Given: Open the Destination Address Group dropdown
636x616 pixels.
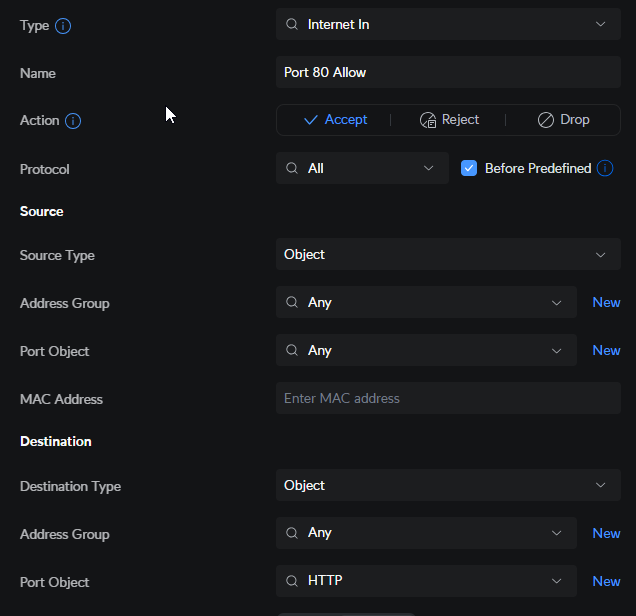Looking at the screenshot, I should (x=426, y=533).
